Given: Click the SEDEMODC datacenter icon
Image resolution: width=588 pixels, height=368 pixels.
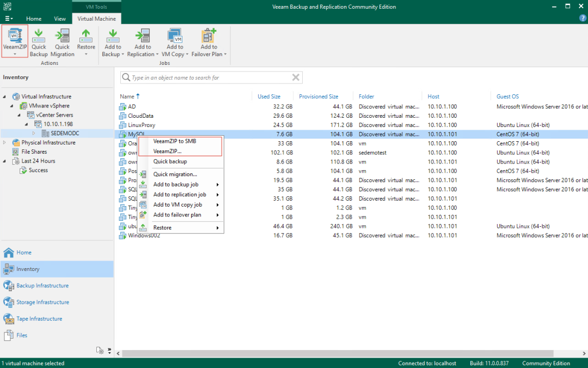Looking at the screenshot, I should click(45, 134).
